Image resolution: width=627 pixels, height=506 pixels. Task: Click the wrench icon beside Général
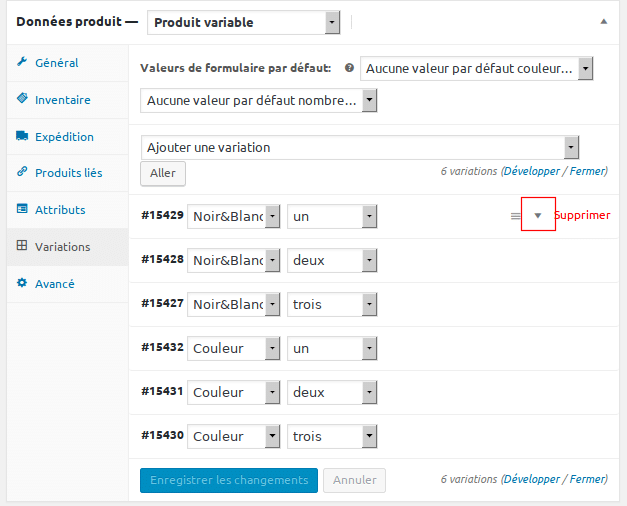point(22,62)
